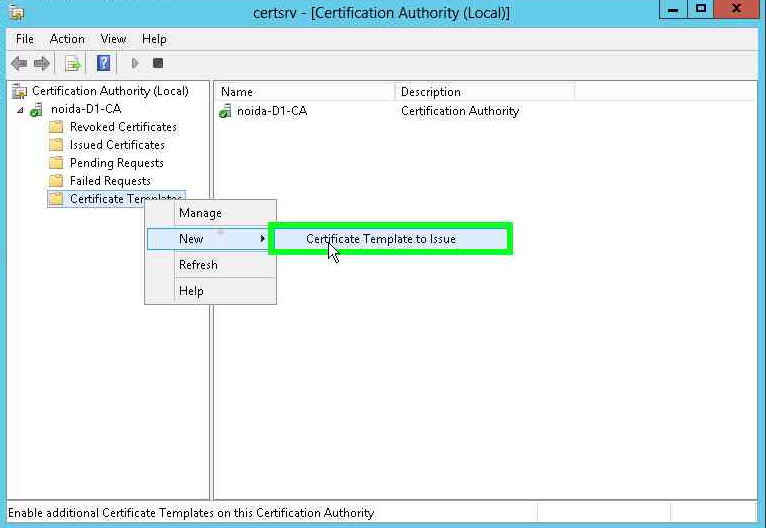The height and width of the screenshot is (528, 766).
Task: Select the Revoked Certificates tree item
Action: click(x=123, y=127)
